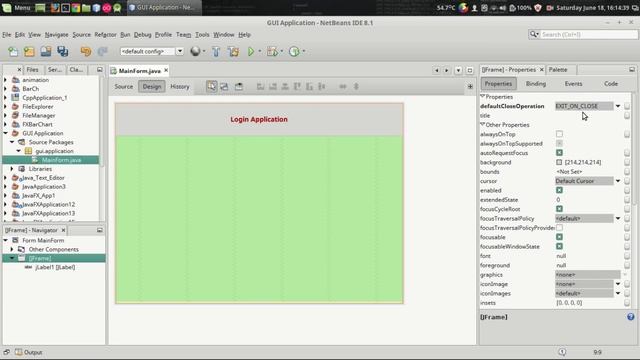Click the align top in row icon

click(297, 87)
